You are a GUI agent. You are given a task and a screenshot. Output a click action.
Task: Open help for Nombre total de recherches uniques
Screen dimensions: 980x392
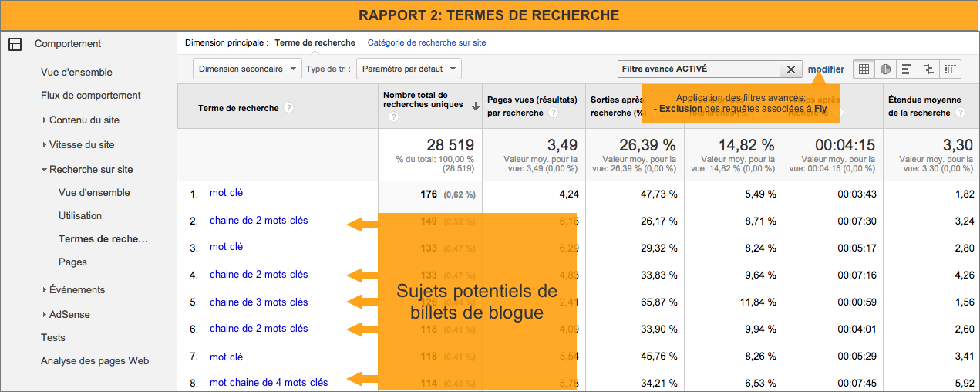(393, 117)
